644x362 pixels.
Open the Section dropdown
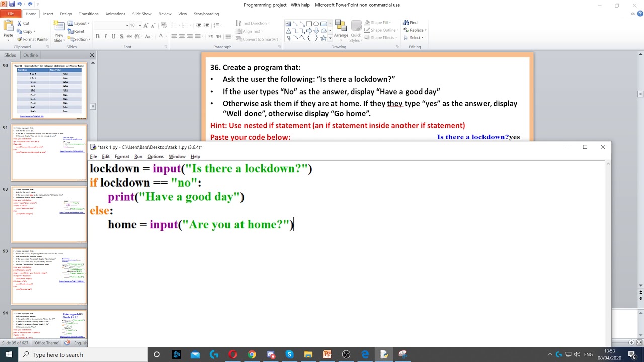(79, 39)
